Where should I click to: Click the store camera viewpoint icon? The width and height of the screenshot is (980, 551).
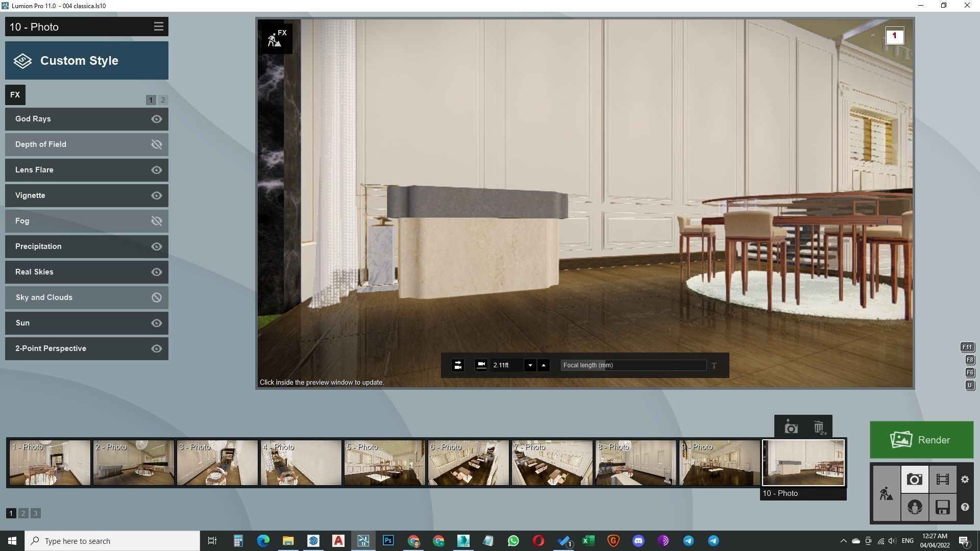click(x=791, y=427)
